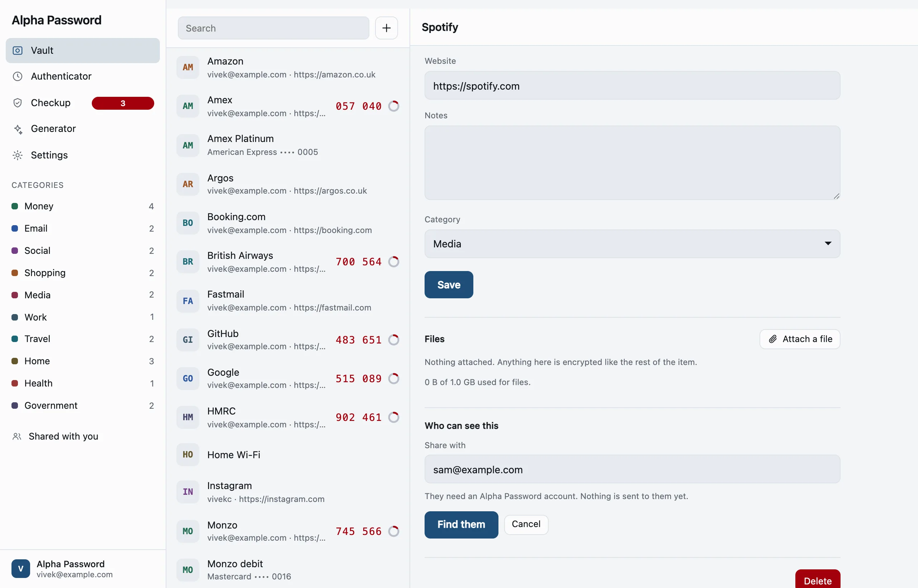Click the Share with email field
The image size is (918, 588).
pos(632,469)
